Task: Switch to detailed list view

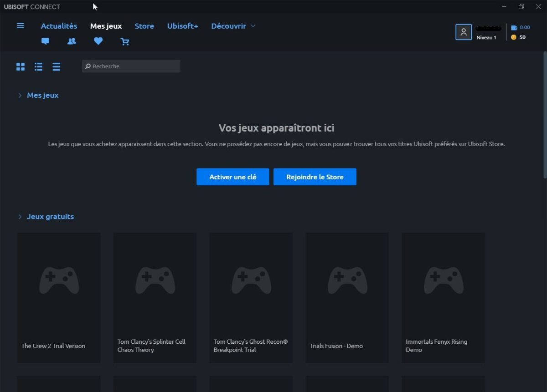Action: (38, 67)
